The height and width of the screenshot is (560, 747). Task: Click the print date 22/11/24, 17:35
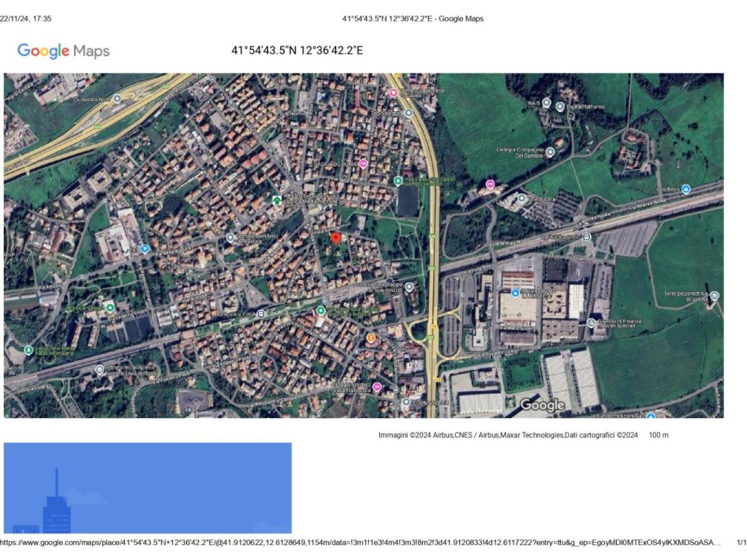click(x=26, y=19)
